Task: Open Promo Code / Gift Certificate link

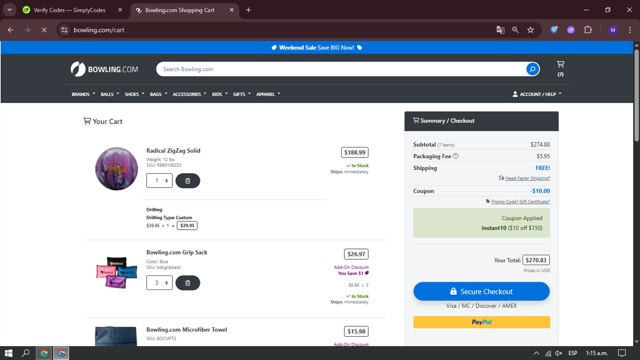Action: coord(520,202)
